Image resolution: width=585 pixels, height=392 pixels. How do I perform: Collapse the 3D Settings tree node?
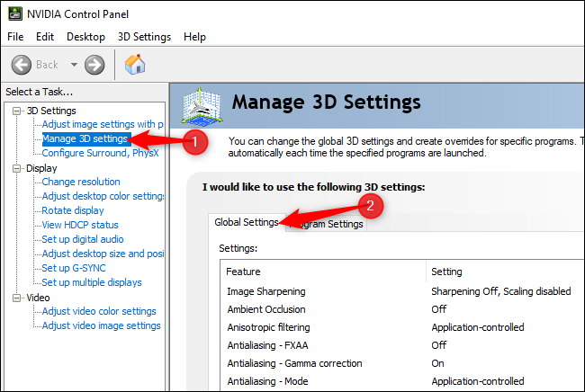[18, 111]
